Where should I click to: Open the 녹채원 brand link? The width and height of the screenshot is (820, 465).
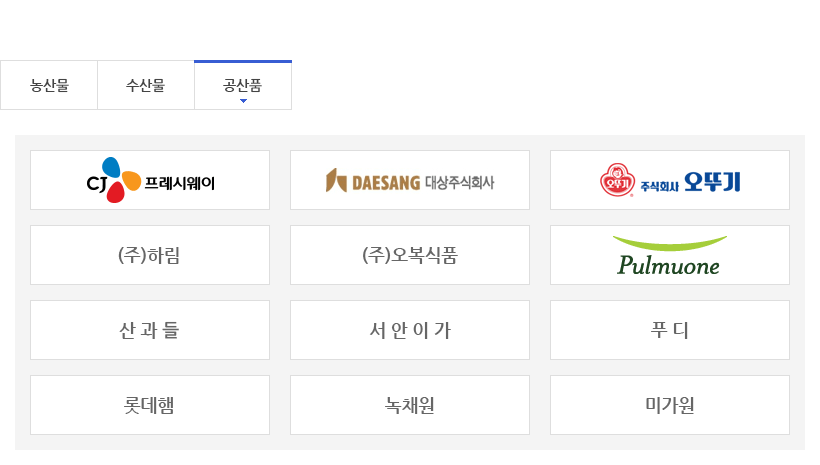click(x=410, y=405)
